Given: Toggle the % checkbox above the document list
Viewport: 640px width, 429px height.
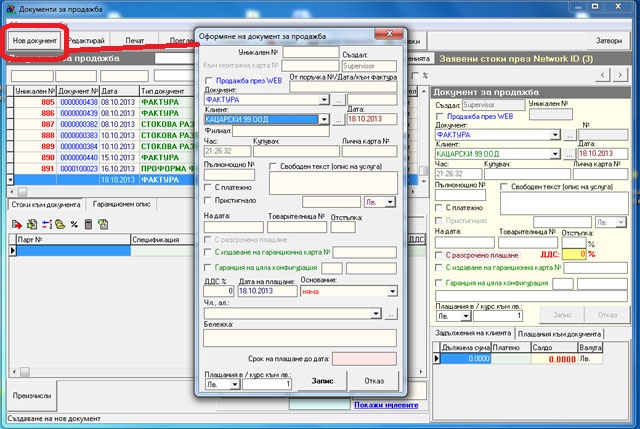Looking at the screenshot, I should pos(416,76).
